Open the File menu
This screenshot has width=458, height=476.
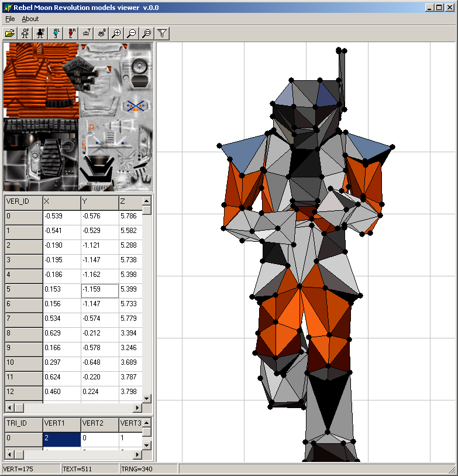point(10,19)
